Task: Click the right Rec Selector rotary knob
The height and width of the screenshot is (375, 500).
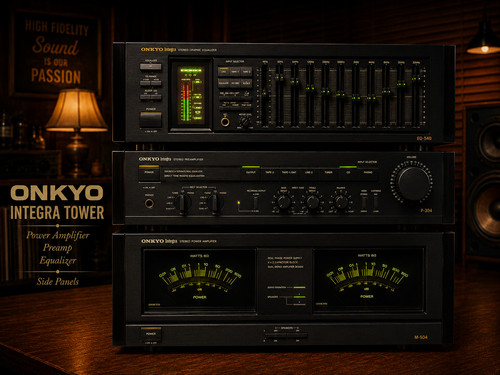Action: (x=216, y=203)
